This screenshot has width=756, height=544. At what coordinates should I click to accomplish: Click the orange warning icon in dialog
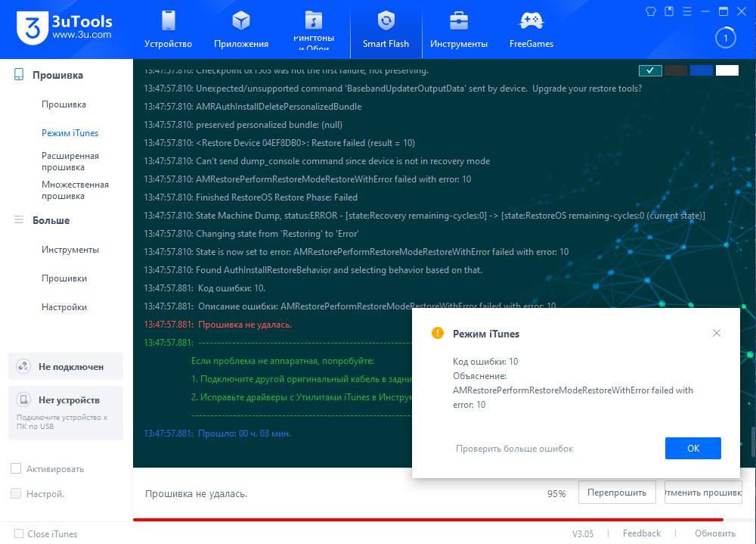tap(437, 333)
